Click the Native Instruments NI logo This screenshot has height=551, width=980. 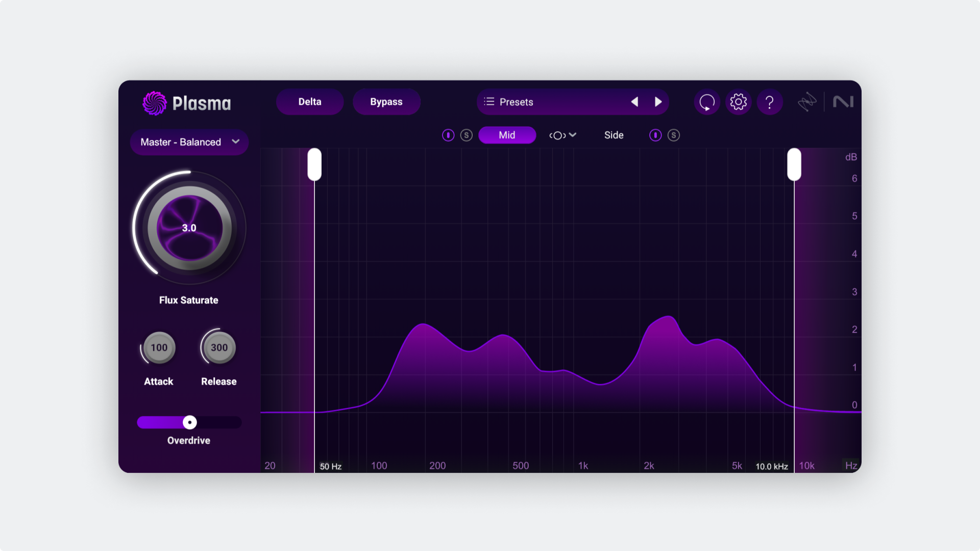point(843,102)
